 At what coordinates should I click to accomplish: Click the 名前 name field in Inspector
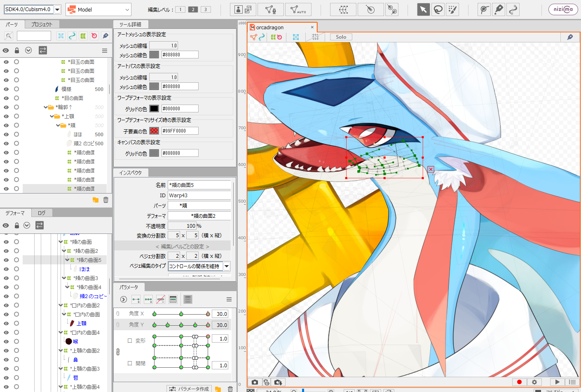[199, 185]
